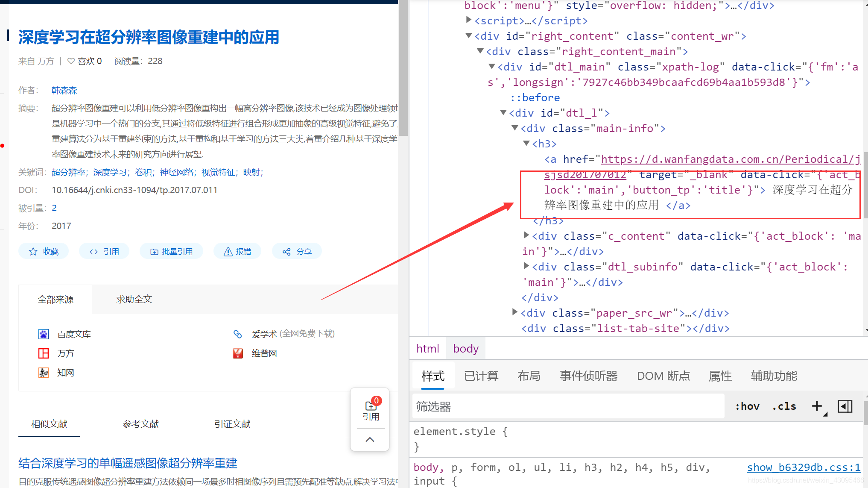Image resolution: width=868 pixels, height=488 pixels.
Task: Click the warning icon on 报错 button
Action: (228, 252)
